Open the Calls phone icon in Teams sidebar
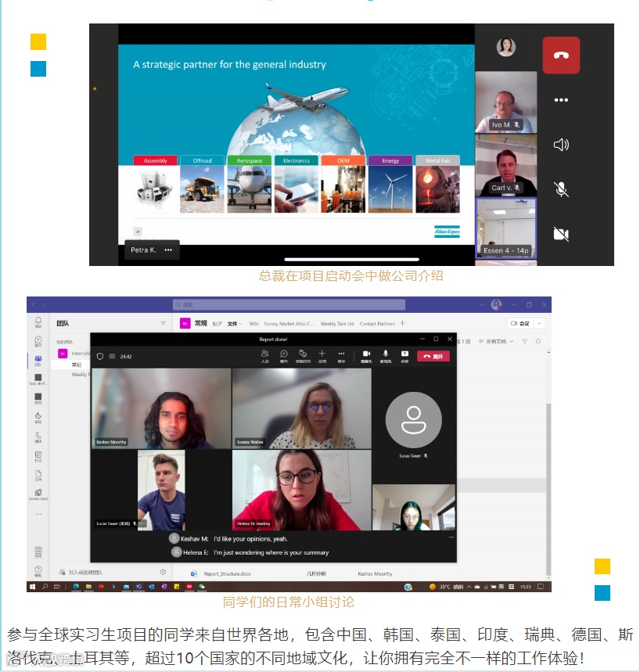The height and width of the screenshot is (672, 640). 38,437
